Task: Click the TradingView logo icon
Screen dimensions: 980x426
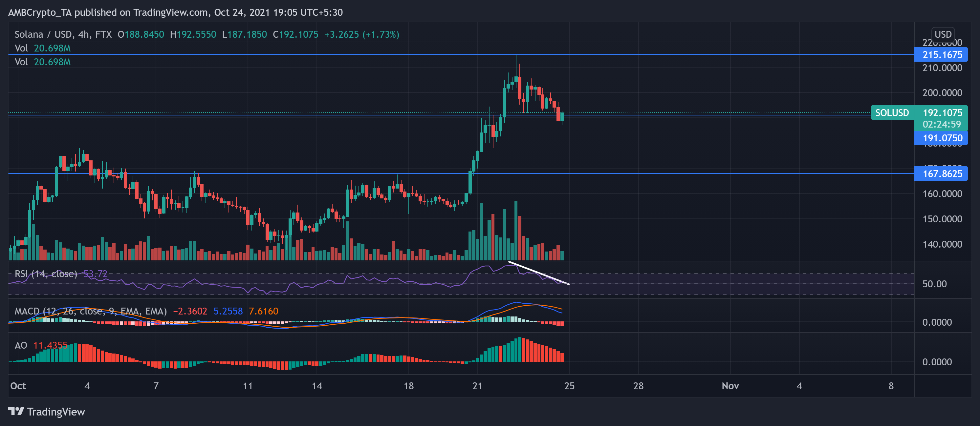Action: point(16,412)
